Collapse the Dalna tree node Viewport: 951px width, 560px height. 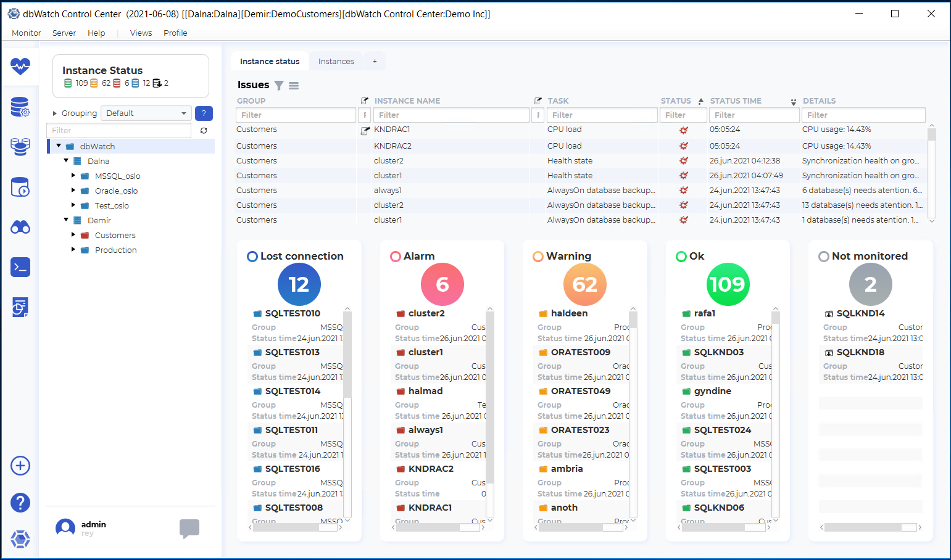pyautogui.click(x=66, y=160)
